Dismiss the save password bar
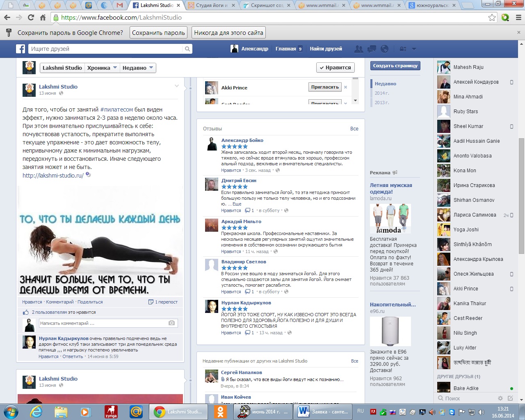 click(x=519, y=32)
